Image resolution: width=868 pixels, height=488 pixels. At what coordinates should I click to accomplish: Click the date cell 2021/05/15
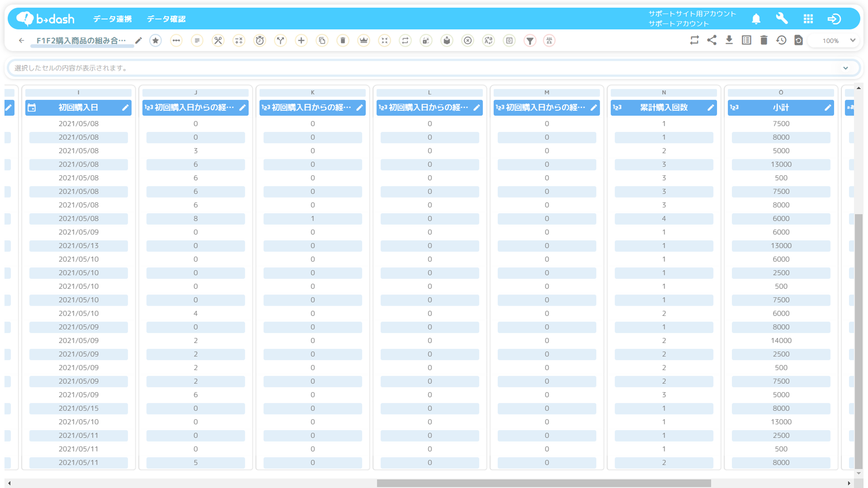click(x=79, y=408)
